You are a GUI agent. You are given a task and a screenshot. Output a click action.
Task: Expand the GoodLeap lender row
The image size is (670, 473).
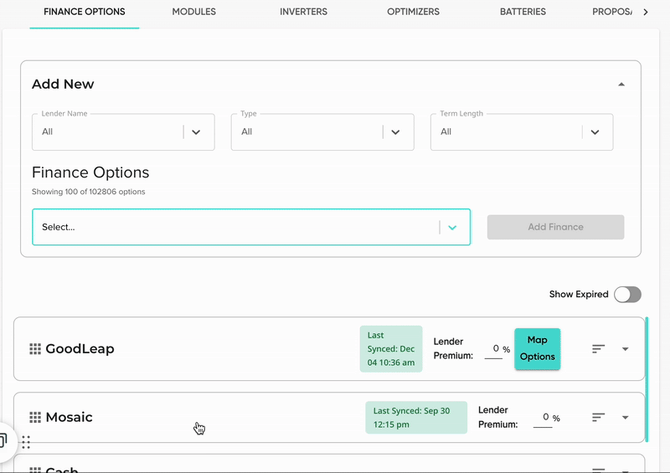(x=626, y=349)
